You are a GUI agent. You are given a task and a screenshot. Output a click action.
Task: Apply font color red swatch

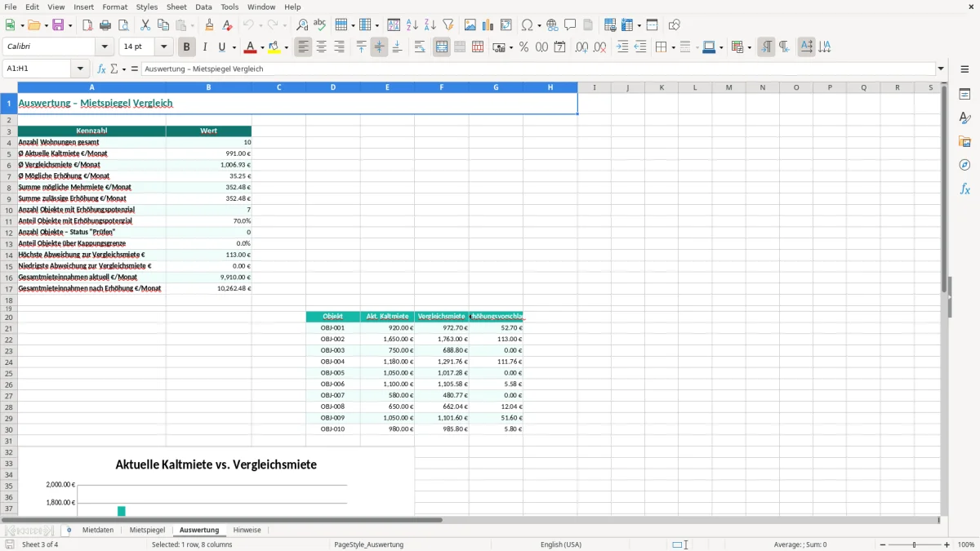pyautogui.click(x=251, y=47)
